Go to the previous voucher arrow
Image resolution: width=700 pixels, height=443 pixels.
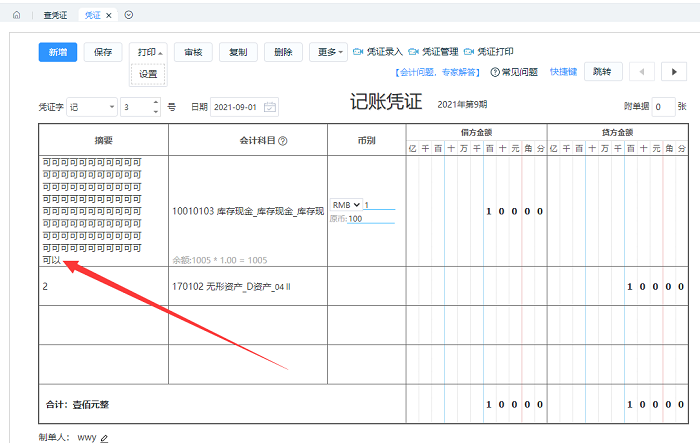click(642, 72)
